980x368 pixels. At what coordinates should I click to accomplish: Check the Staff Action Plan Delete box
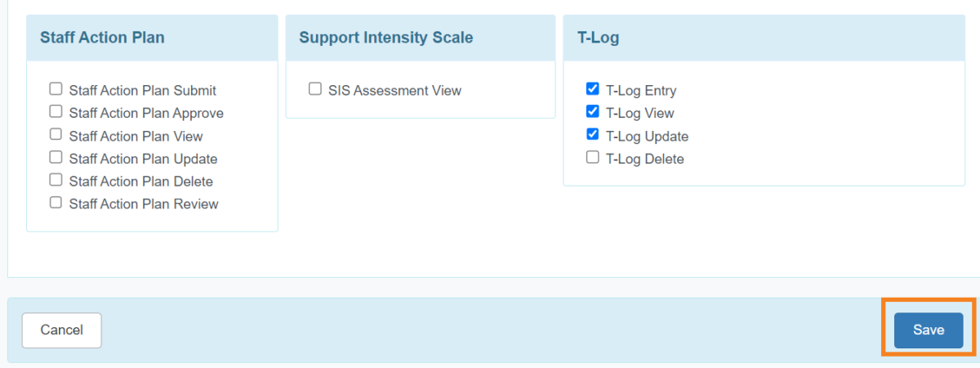56,180
